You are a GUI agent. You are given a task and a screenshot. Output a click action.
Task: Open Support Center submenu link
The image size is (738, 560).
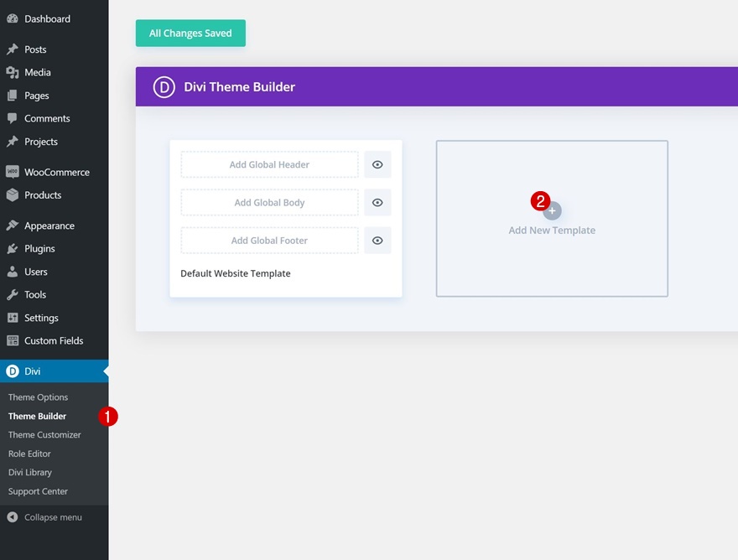[x=38, y=491]
